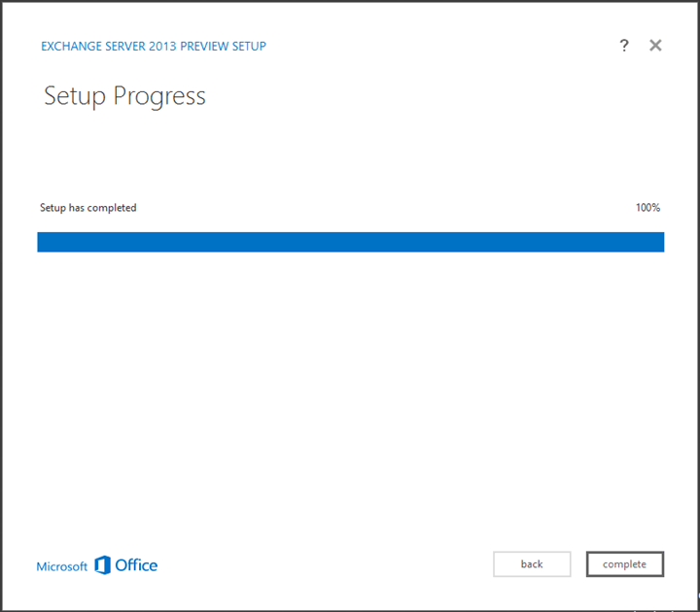Open the setup help question mark
This screenshot has width=700, height=612.
point(624,46)
